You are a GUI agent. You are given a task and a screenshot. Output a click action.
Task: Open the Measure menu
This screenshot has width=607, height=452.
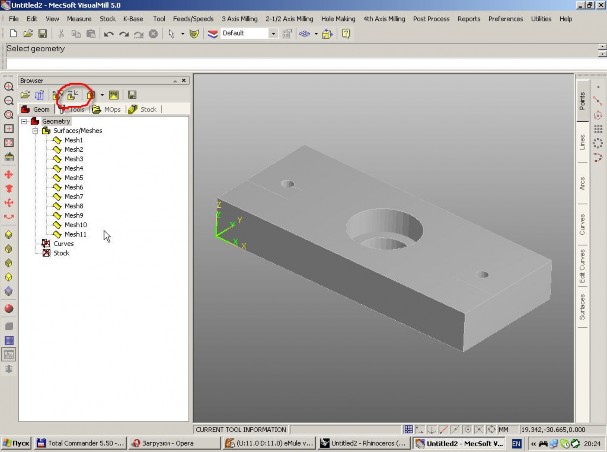[79, 19]
